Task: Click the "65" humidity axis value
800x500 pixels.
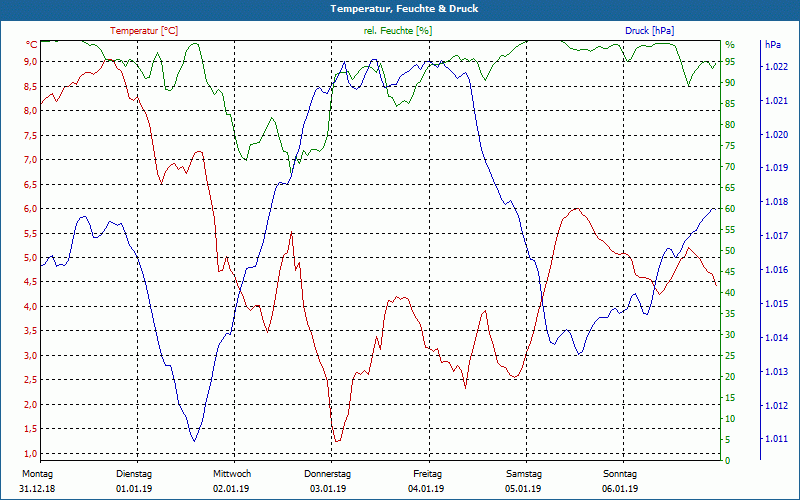Action: click(x=730, y=188)
